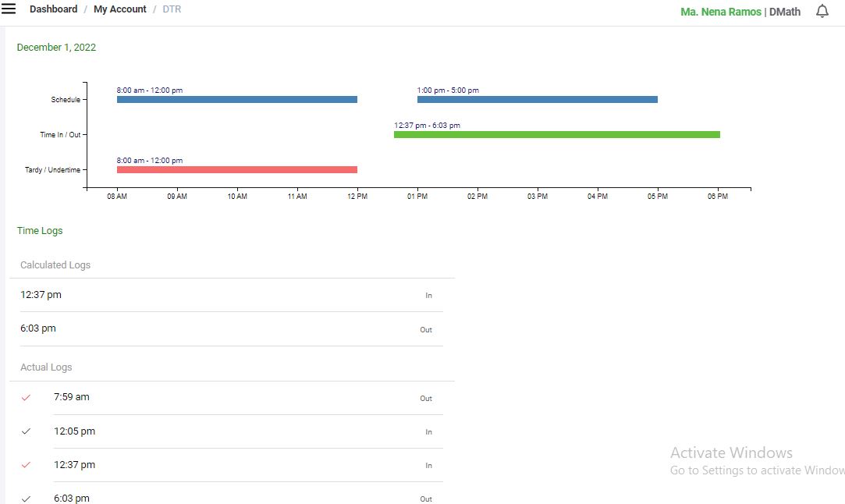Open the hamburger navigation menu
The height and width of the screenshot is (504, 845).
[9, 9]
